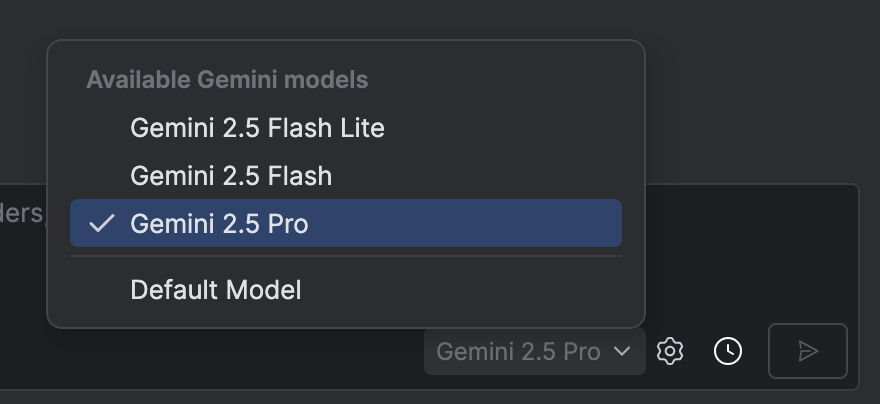Click the send arrow icon
The image size is (880, 404).
tap(808, 351)
